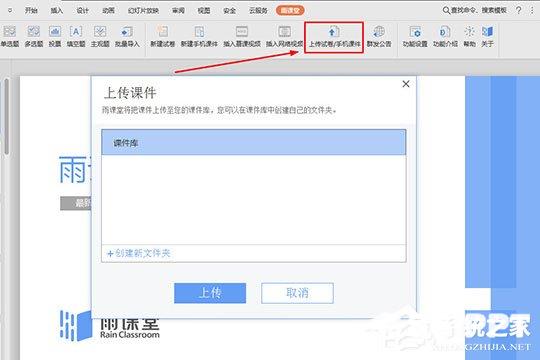Viewport: 540px width, 360px height.
Task: Cancel the upload dialog with 取消
Action: click(x=297, y=293)
